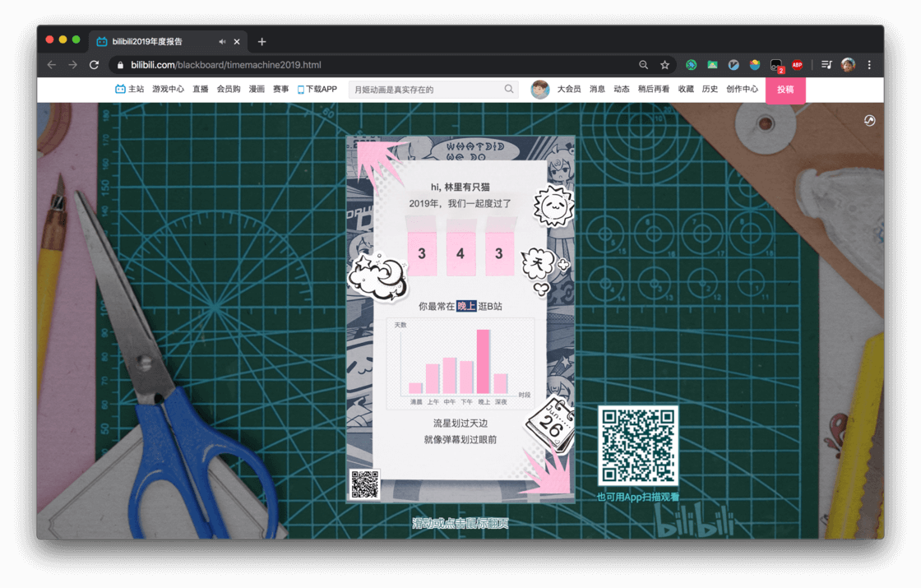Open the user avatar in the bilibili navbar
Viewport: 921px width, 588px height.
[x=539, y=90]
